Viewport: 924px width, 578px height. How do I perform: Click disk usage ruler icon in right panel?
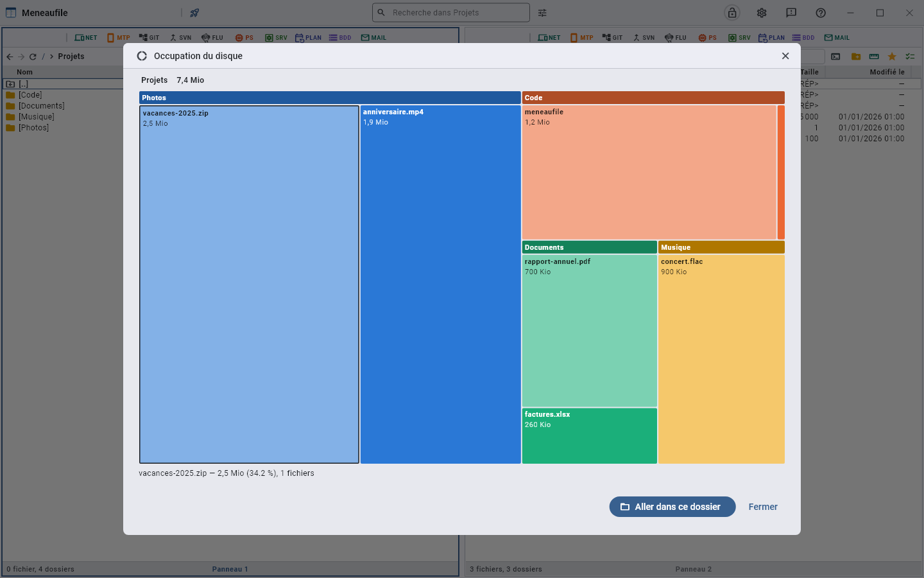coord(874,57)
